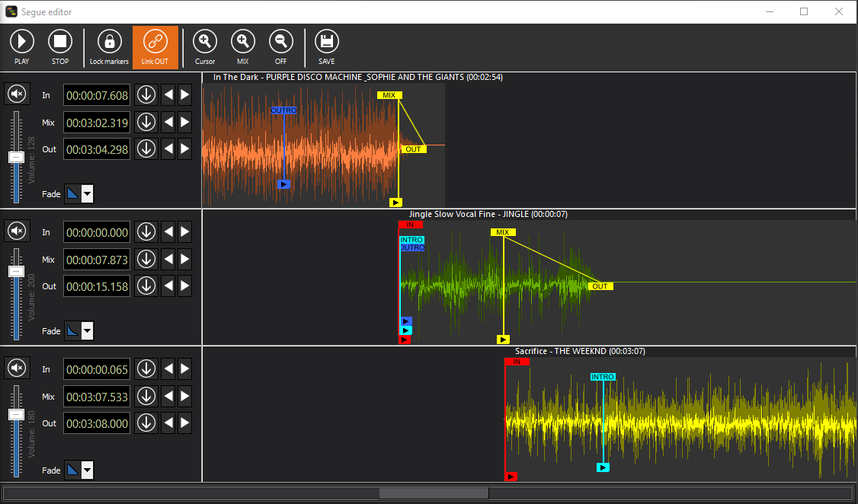Nudge the Sacrifice Out time backward
This screenshot has height=504, width=858.
168,423
